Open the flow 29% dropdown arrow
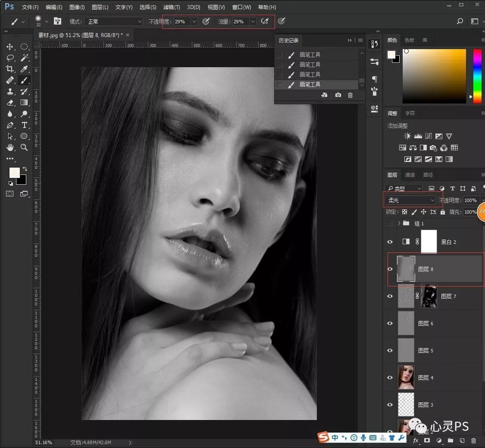Viewport: 485px width, 448px height. pyautogui.click(x=253, y=21)
